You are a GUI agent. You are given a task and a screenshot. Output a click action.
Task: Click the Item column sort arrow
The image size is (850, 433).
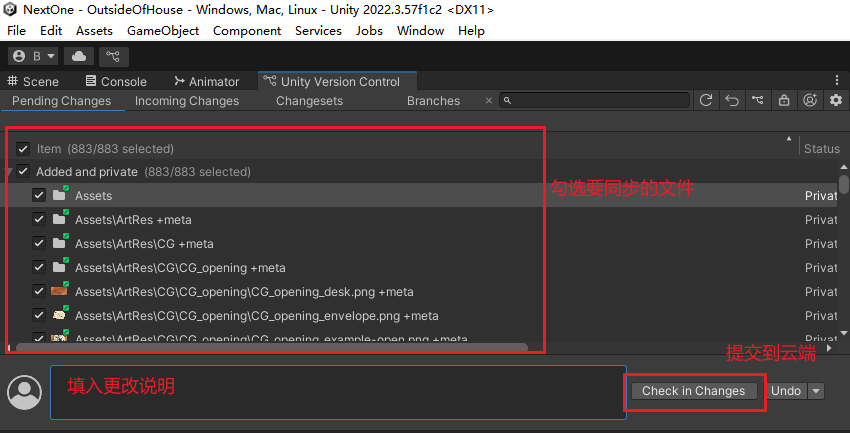[x=789, y=139]
